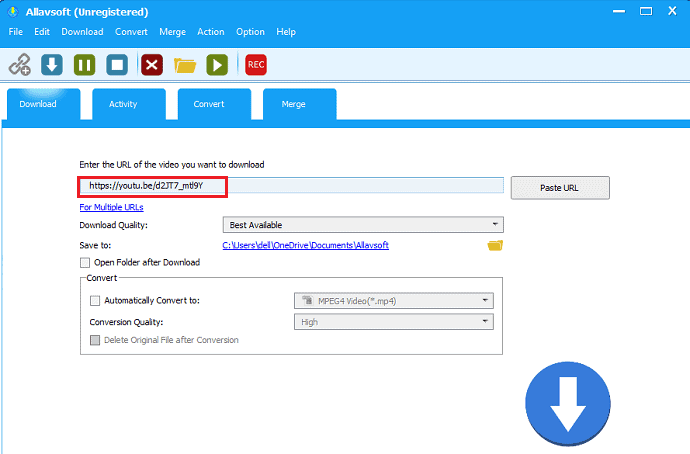Viewport: 690px width, 454px height.
Task: Toggle Delete Original File after Conversion
Action: tap(95, 340)
